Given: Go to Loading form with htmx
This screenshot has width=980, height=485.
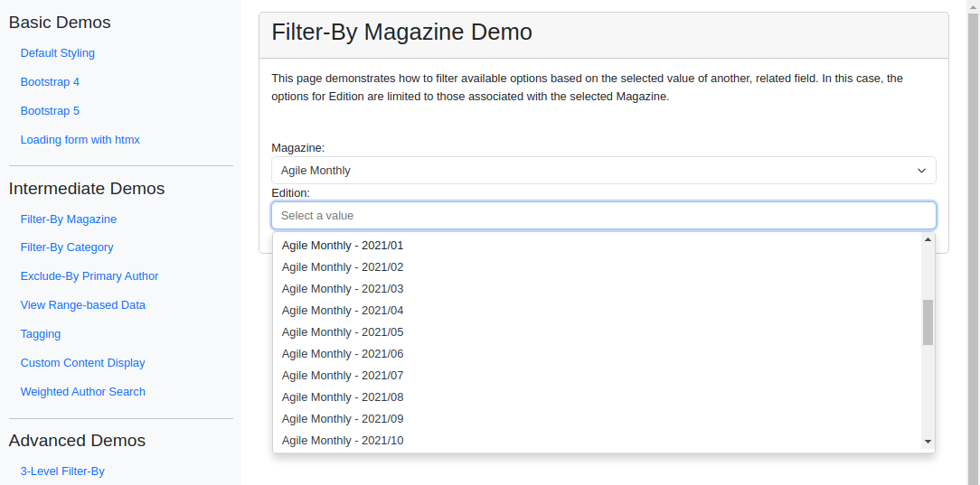Looking at the screenshot, I should click(x=80, y=140).
